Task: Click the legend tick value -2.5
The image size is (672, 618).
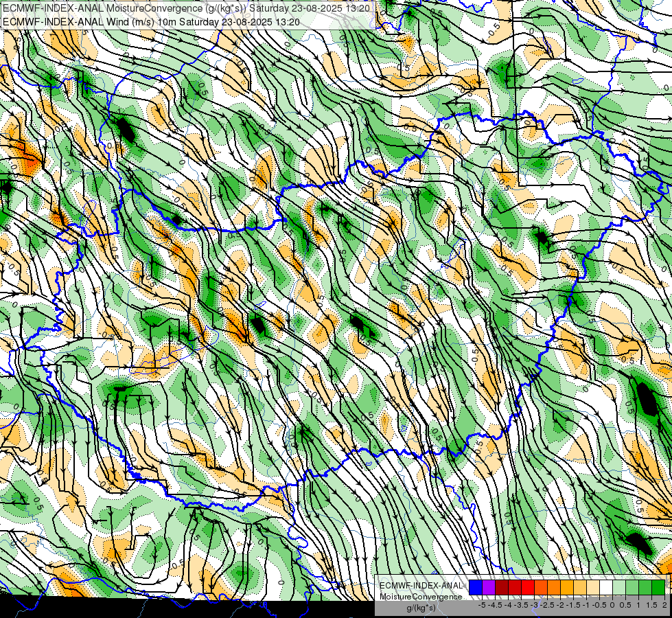Action: (548, 605)
